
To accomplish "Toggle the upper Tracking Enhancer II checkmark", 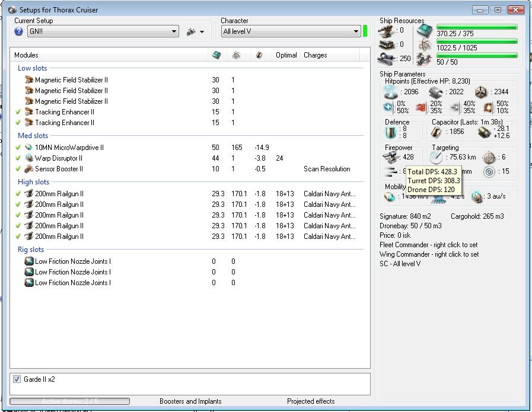I will (x=18, y=111).
